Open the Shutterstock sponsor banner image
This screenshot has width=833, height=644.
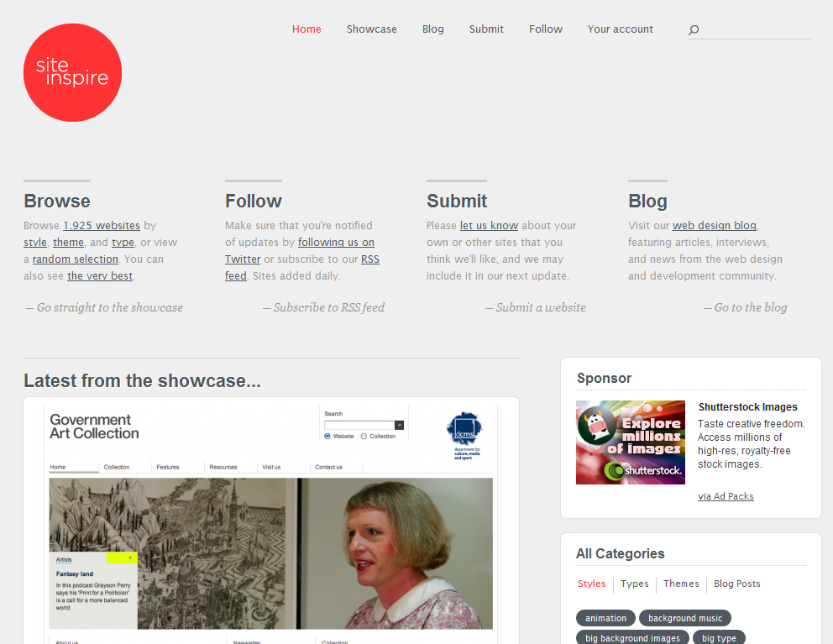(630, 442)
